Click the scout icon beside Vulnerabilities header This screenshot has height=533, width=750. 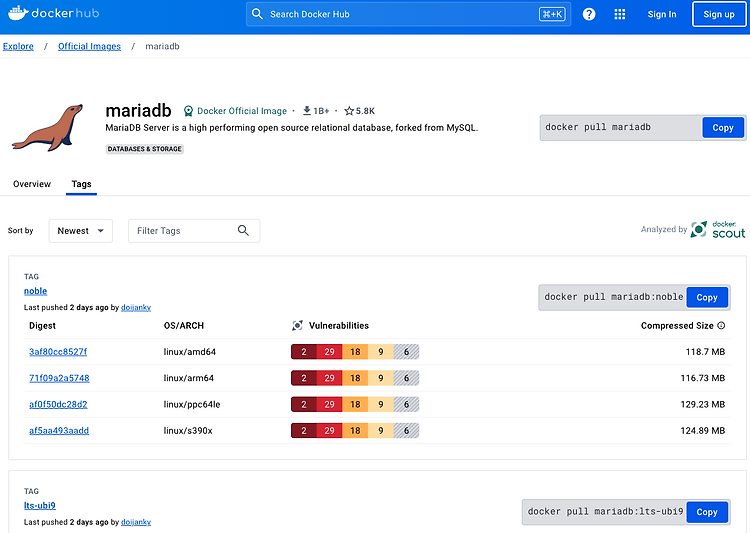pos(297,326)
